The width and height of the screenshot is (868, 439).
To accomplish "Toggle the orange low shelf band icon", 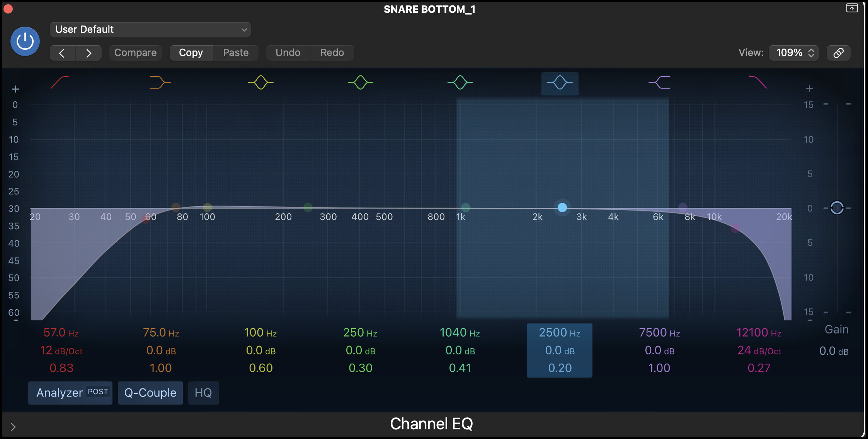I will pos(160,82).
